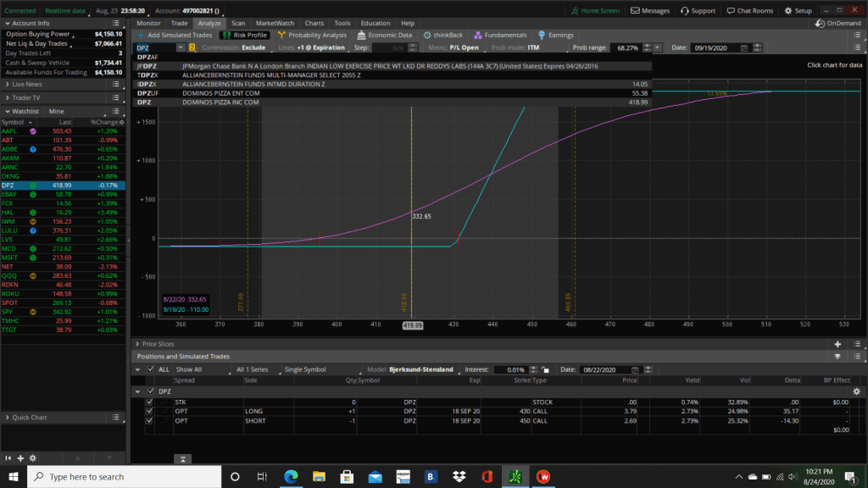Open the Messages envelope icon
This screenshot has height=488, width=868.
(635, 11)
